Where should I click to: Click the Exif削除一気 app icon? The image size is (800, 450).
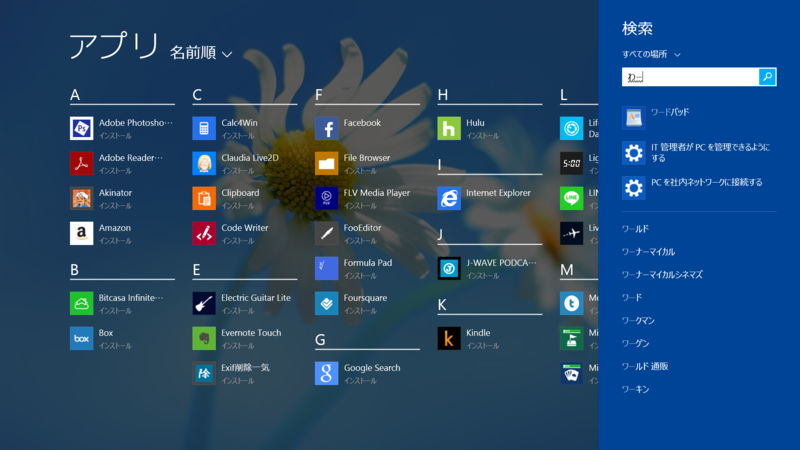[x=204, y=373]
